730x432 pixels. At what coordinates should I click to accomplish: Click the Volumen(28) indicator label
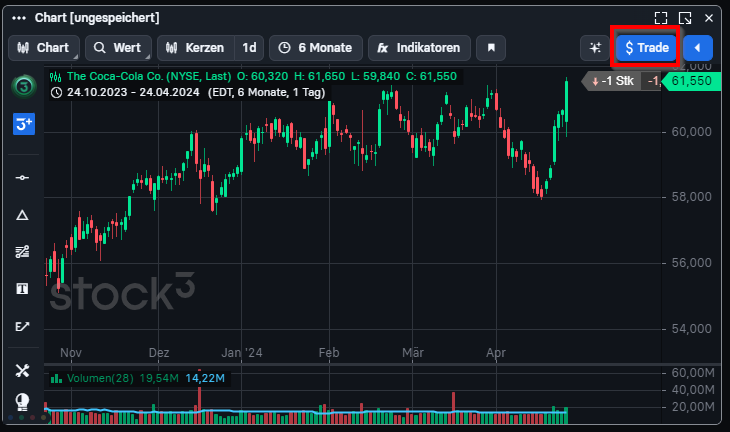(100, 378)
